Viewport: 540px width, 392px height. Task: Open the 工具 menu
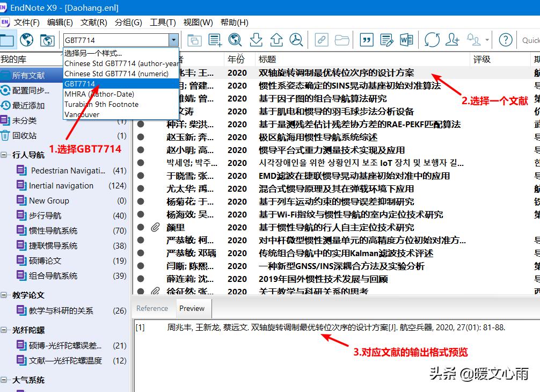tap(163, 22)
